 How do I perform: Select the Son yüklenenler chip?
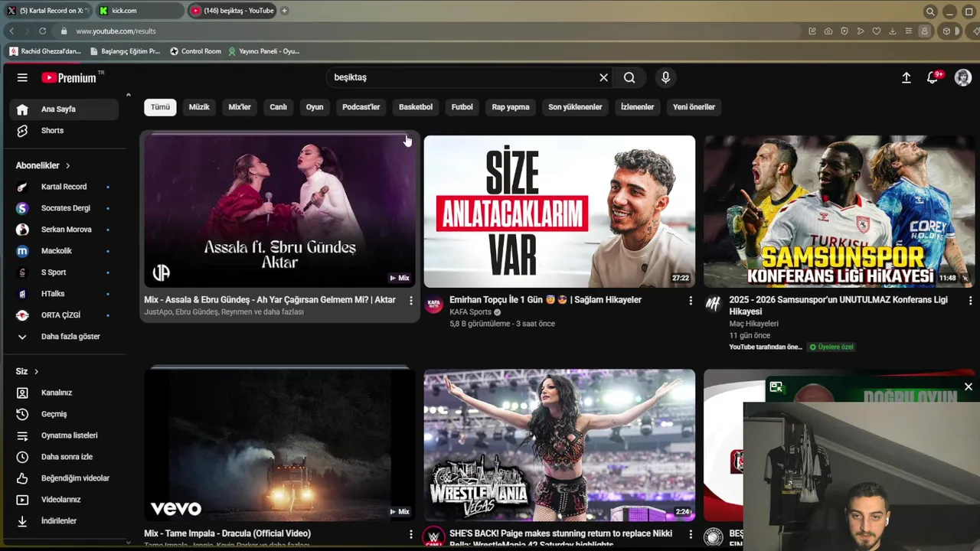pos(575,107)
